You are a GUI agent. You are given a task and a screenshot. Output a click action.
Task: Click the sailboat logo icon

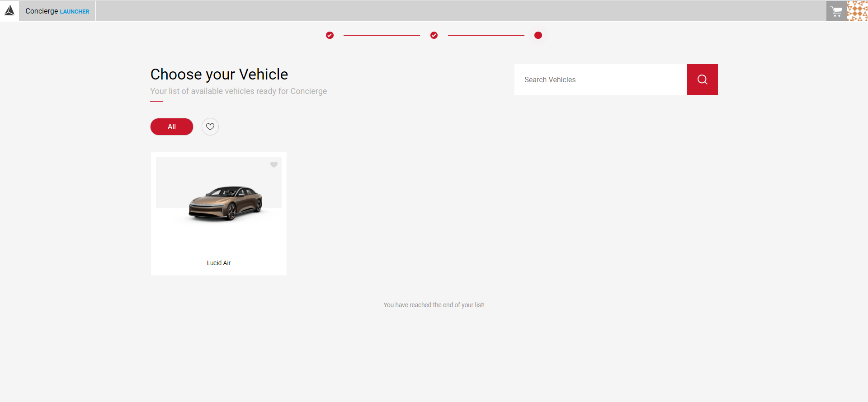(9, 10)
